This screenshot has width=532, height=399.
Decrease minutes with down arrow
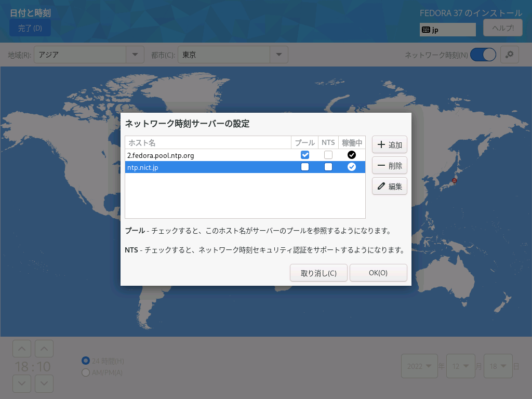point(44,383)
